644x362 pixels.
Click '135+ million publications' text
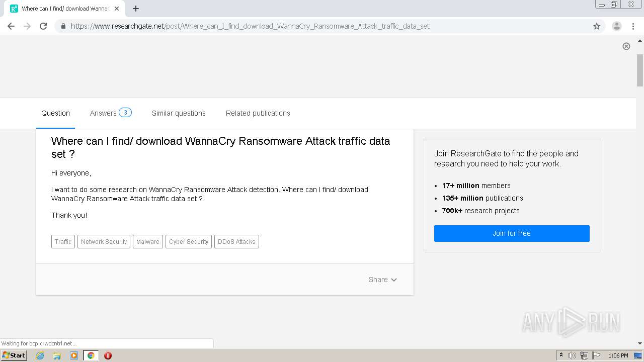(482, 198)
